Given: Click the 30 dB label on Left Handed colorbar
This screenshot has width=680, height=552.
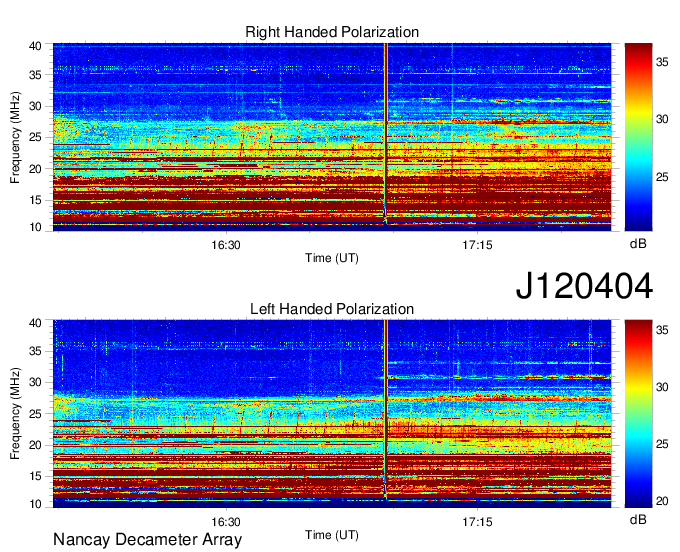Looking at the screenshot, I should pos(662,387).
